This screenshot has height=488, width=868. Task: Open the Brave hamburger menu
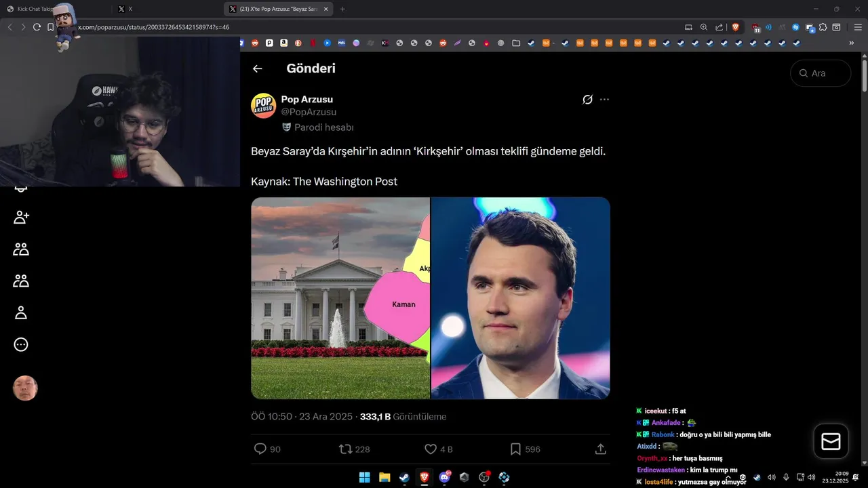(857, 27)
